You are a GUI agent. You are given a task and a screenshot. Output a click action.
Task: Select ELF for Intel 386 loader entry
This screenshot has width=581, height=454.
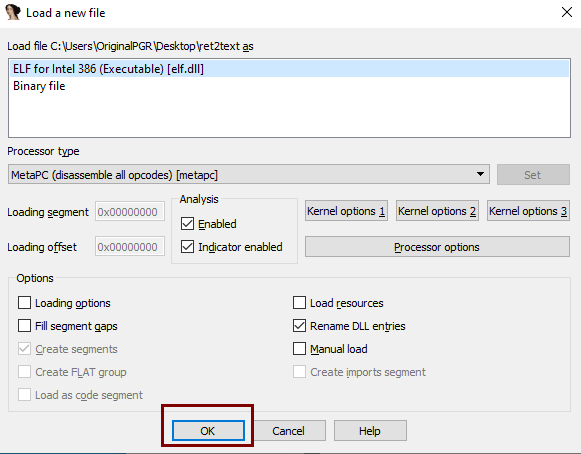click(289, 69)
